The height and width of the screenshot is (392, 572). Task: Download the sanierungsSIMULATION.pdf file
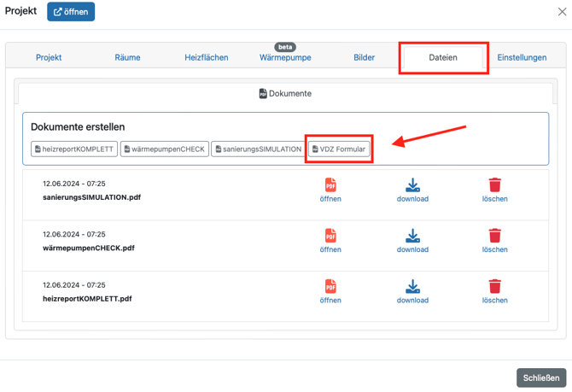[412, 185]
